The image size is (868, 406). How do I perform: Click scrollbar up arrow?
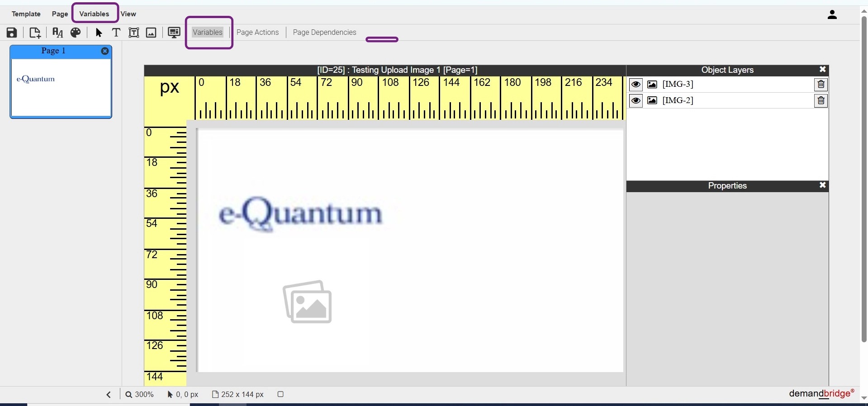pyautogui.click(x=864, y=11)
